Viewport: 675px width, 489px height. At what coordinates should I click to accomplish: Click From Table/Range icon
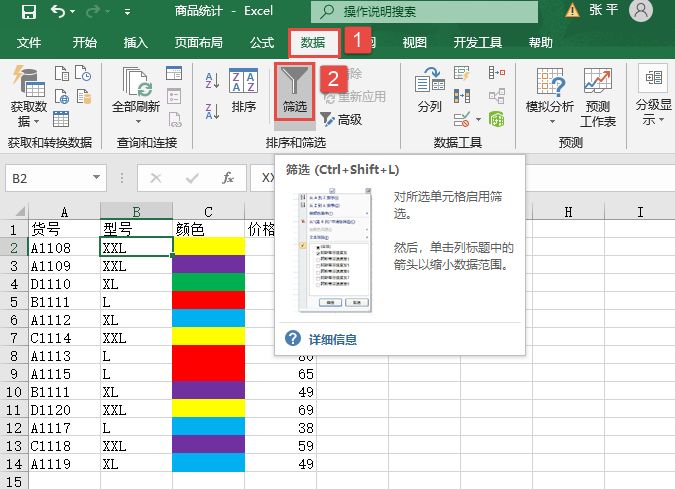[61, 119]
